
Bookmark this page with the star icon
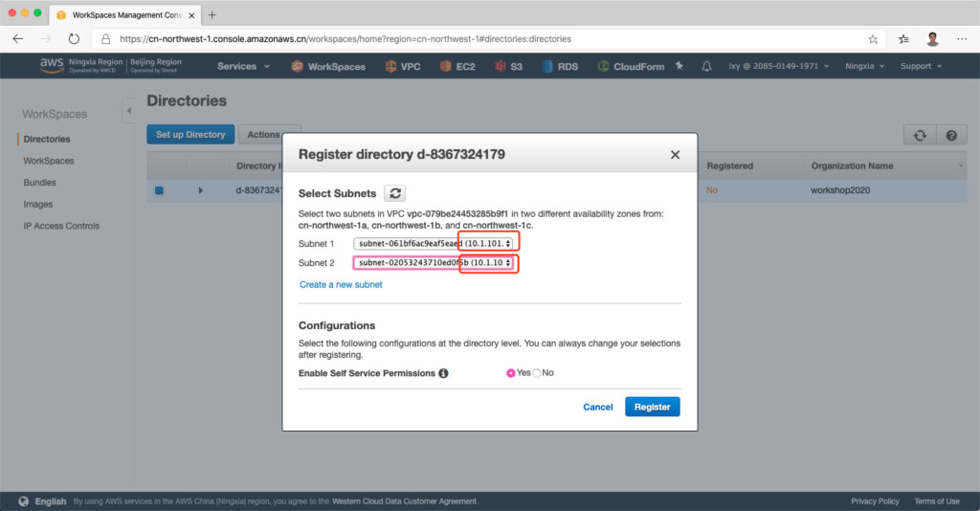[873, 39]
